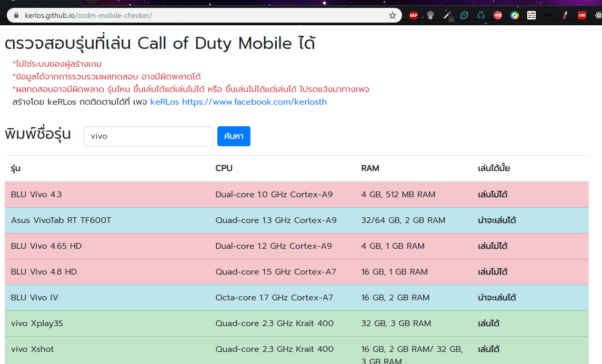View site info via the lock icon
The width and height of the screenshot is (602, 364).
tap(16, 15)
